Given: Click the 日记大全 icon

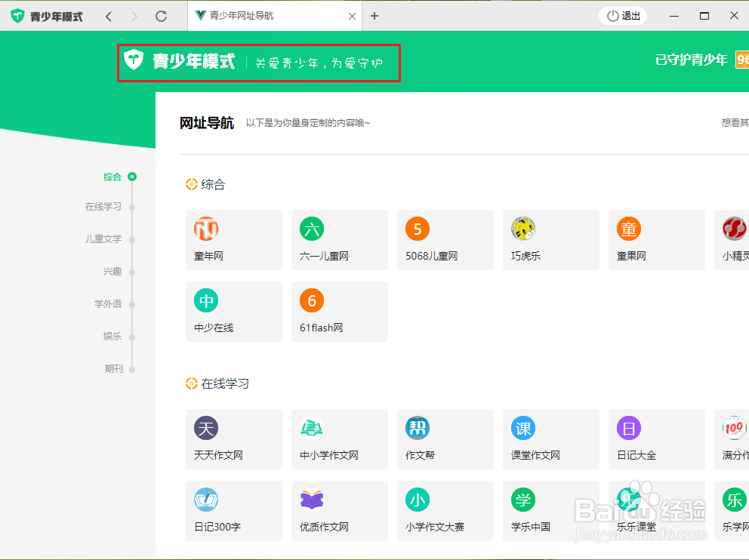Looking at the screenshot, I should [x=656, y=439].
